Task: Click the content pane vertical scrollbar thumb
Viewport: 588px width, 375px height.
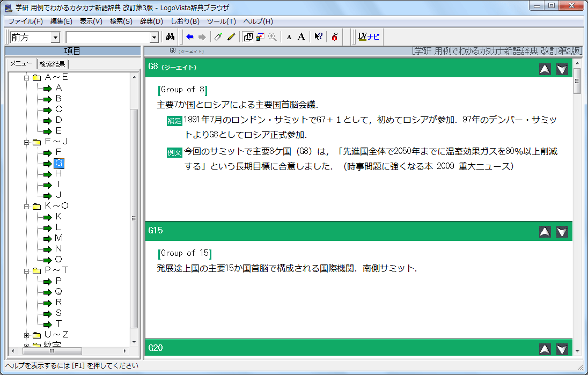Action: [577, 84]
